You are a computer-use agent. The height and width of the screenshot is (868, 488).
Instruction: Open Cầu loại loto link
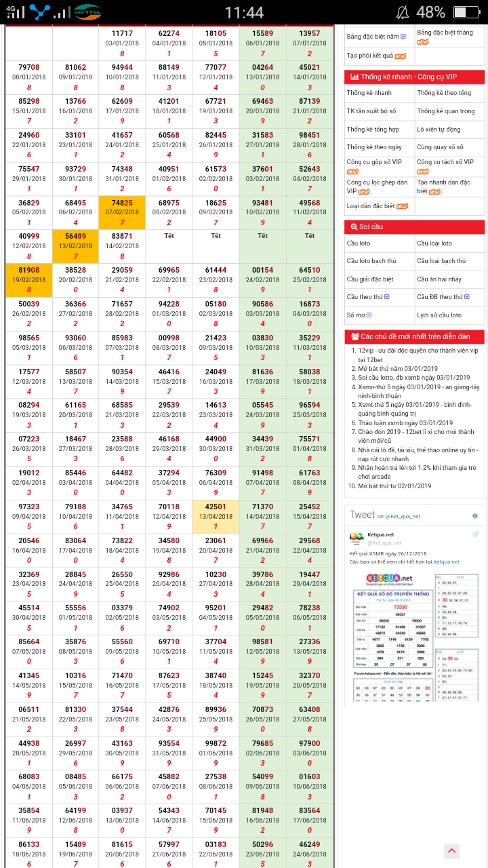coord(434,243)
